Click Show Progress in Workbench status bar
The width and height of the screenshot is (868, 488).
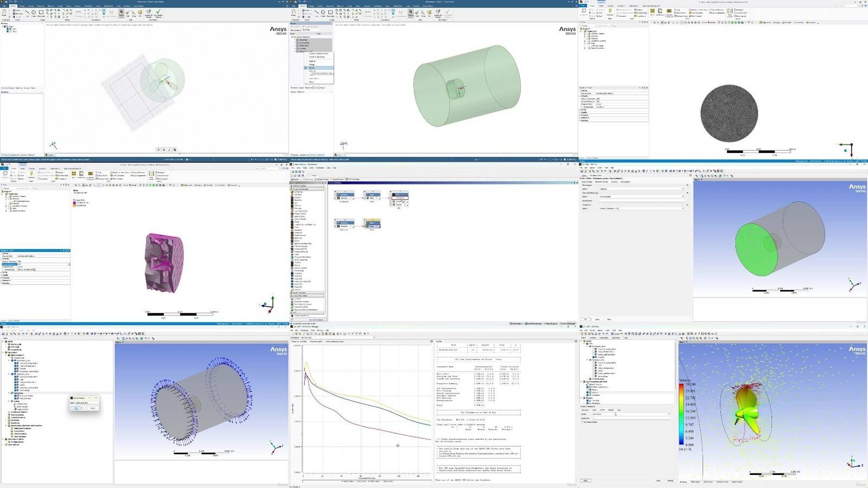[551, 324]
